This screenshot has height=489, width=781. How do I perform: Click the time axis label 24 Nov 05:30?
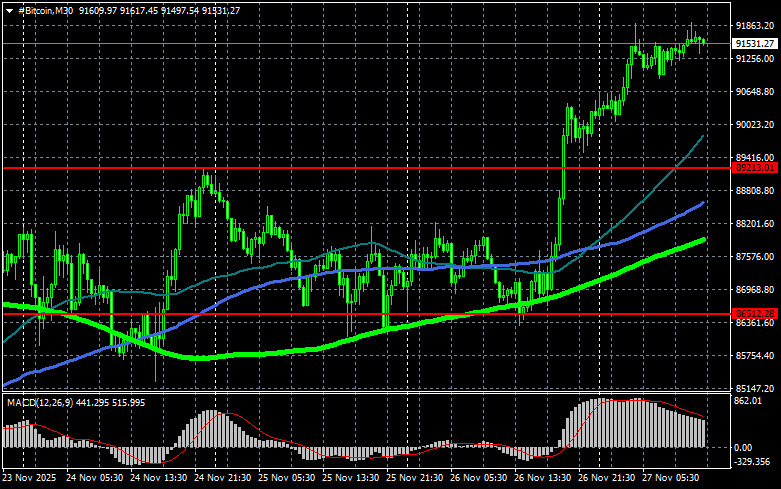[x=95, y=478]
